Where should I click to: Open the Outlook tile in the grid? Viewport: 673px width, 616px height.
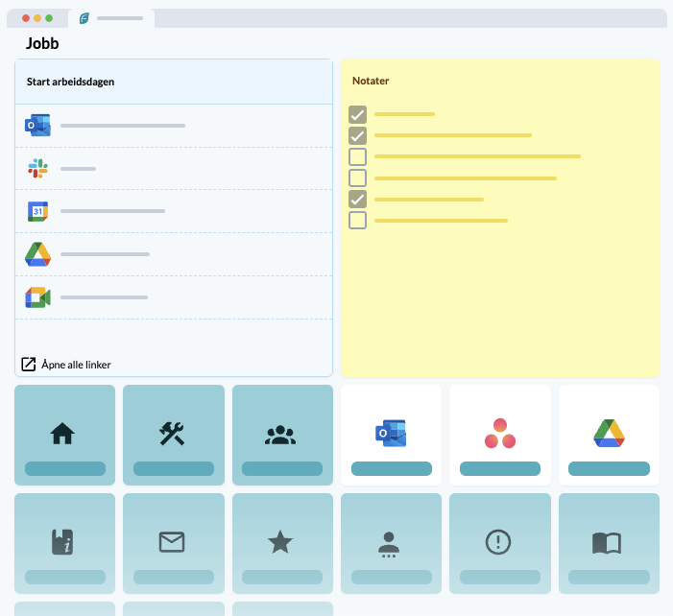point(391,435)
